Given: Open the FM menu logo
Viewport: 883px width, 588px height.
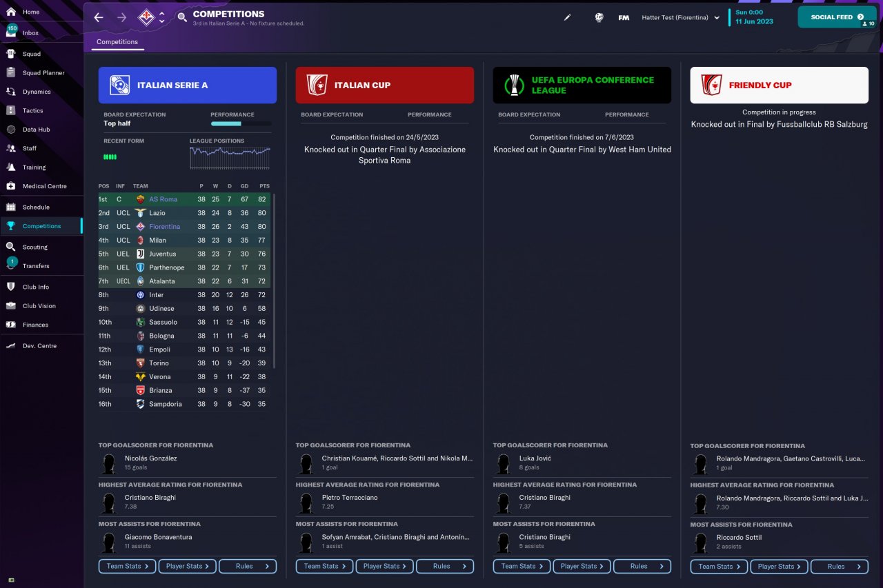Looking at the screenshot, I should tap(624, 17).
